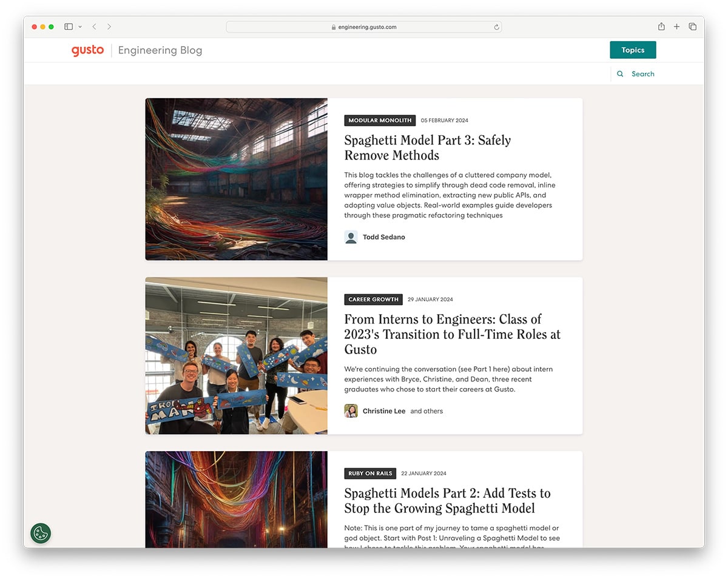View author Todd Sedano's profile
Screen dimensions: 728x579
click(x=383, y=237)
